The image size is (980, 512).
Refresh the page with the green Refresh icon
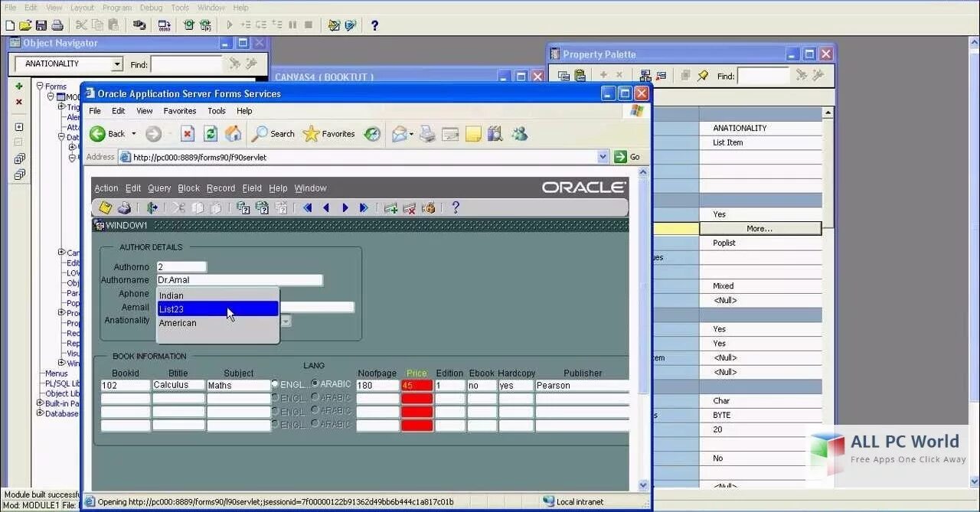(x=211, y=134)
